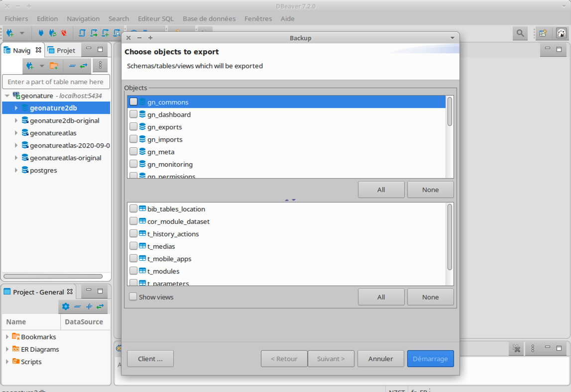
Task: Click the All button beside Show views
Action: point(381,297)
